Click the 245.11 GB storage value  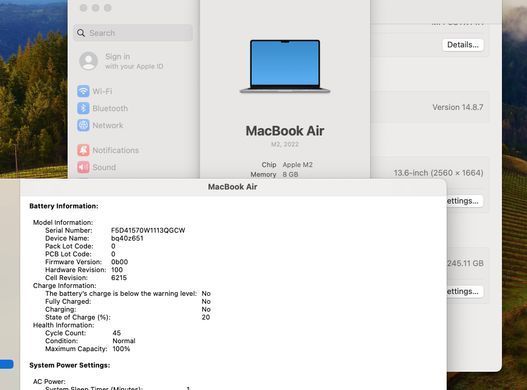(465, 263)
